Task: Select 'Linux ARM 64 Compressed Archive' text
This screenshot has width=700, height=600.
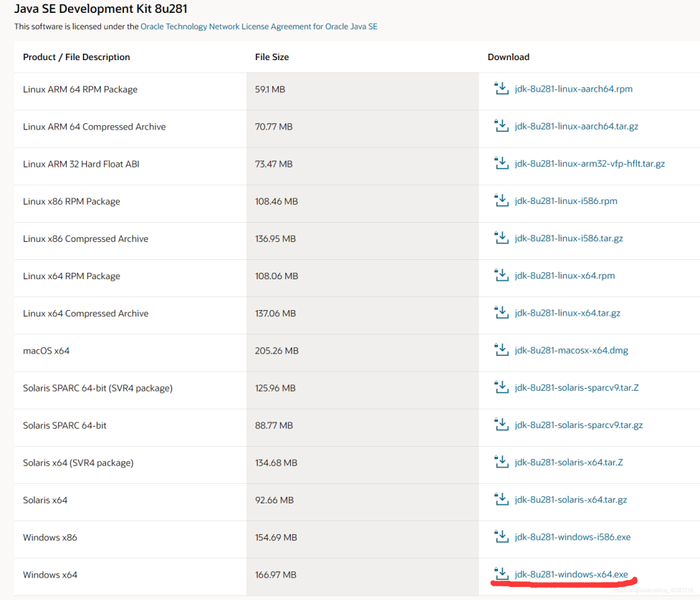Action: point(94,127)
